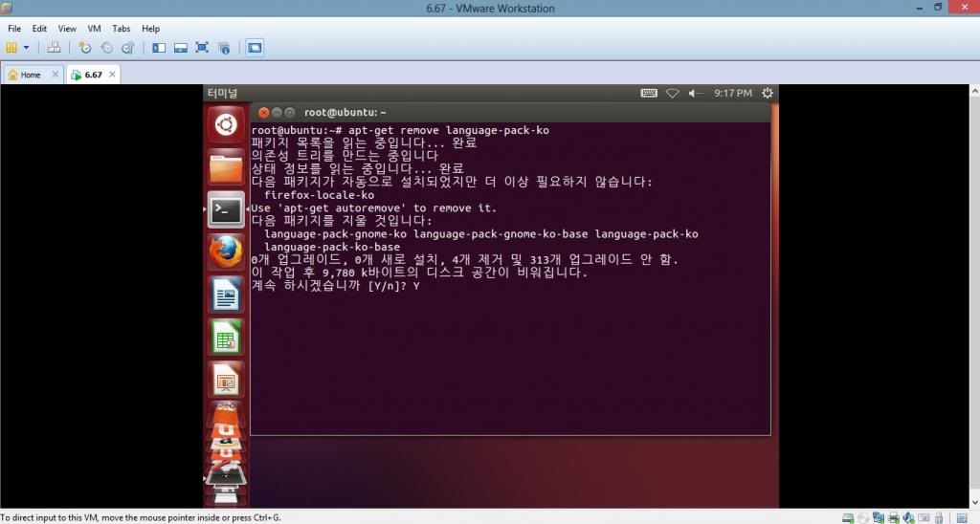Image resolution: width=980 pixels, height=524 pixels.
Task: Click the scroll up arrow on VM view
Action: (974, 91)
